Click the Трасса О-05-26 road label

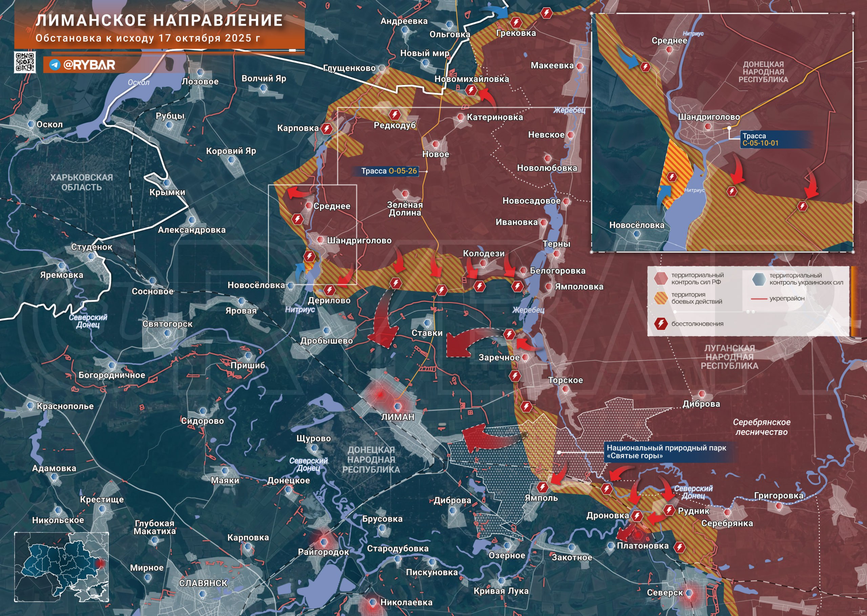pyautogui.click(x=388, y=171)
